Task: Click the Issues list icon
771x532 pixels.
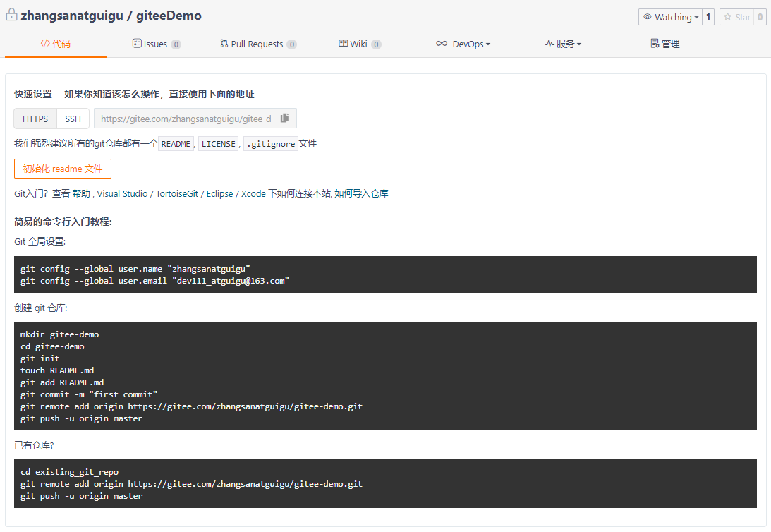Action: coord(137,43)
